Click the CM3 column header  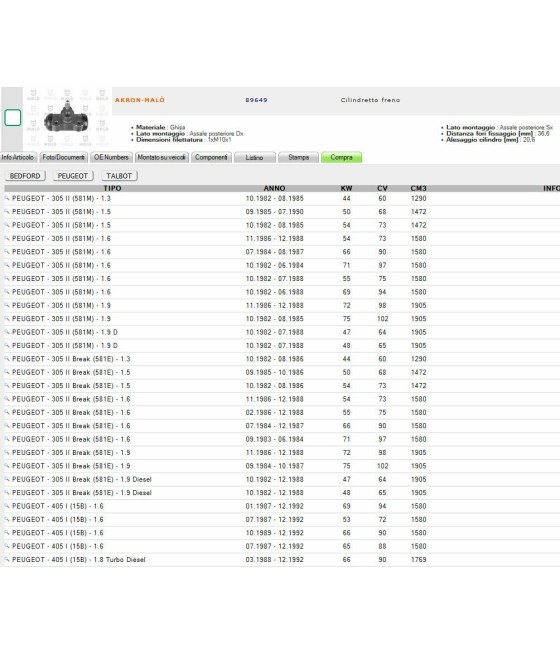[x=418, y=188]
